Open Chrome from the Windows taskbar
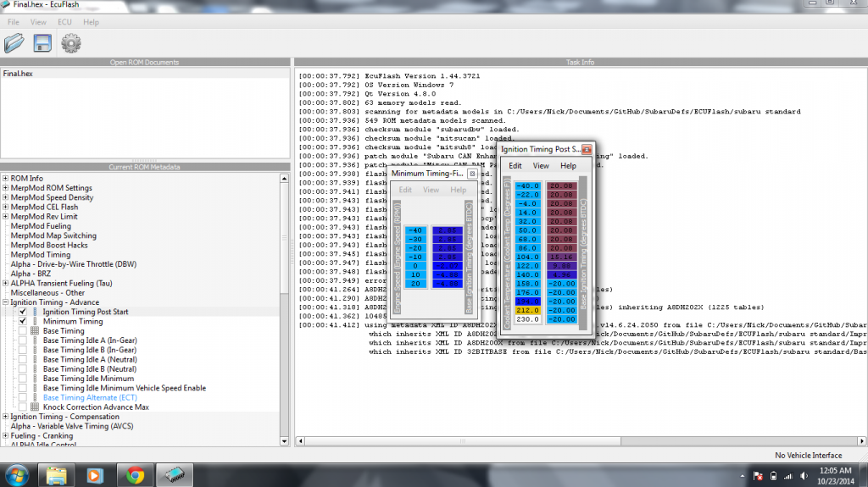868x487 pixels. 135,474
